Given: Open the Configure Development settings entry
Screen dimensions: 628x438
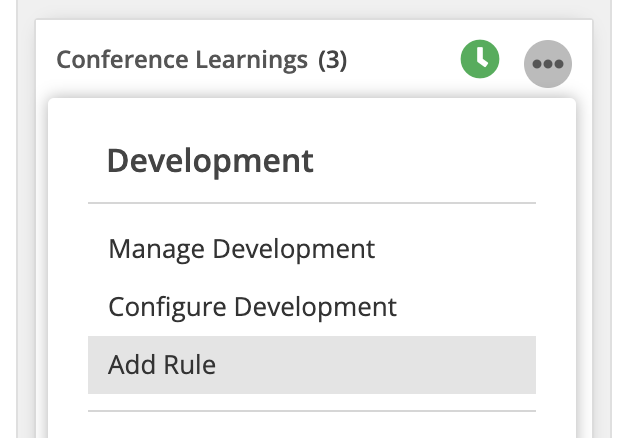Looking at the screenshot, I should [x=252, y=307].
